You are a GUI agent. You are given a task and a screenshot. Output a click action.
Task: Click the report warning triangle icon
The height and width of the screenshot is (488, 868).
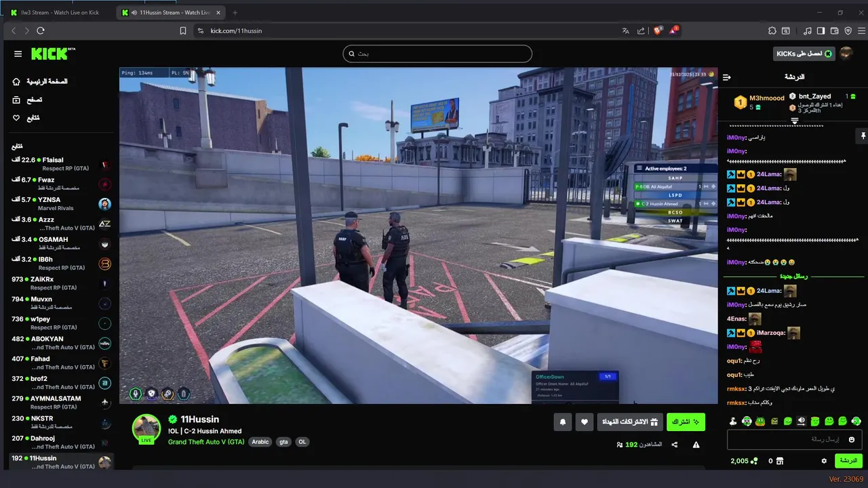click(x=696, y=445)
